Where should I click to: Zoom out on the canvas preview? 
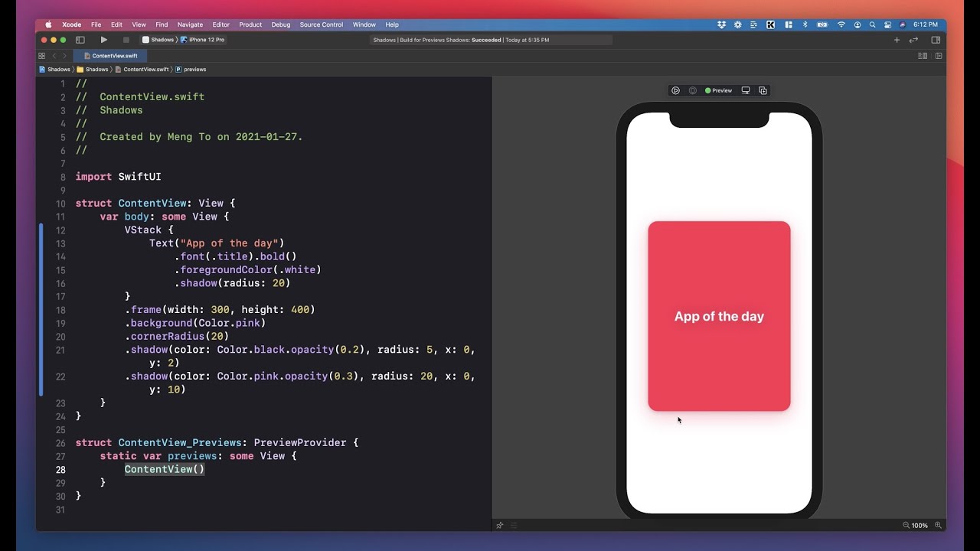tap(906, 526)
